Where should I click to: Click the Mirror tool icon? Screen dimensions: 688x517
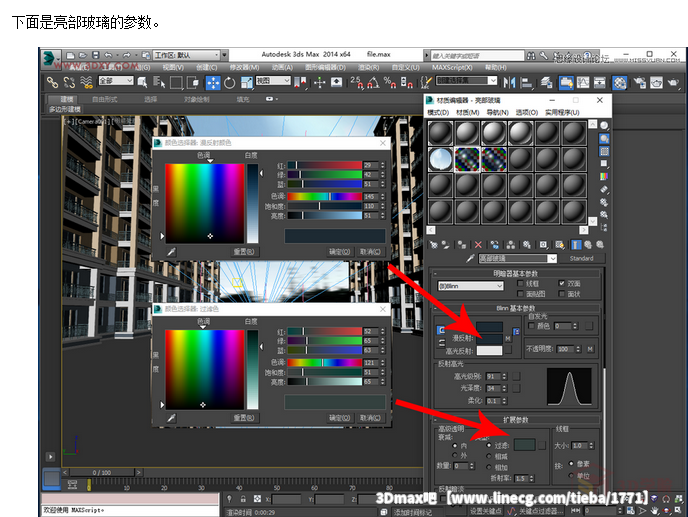(x=509, y=82)
